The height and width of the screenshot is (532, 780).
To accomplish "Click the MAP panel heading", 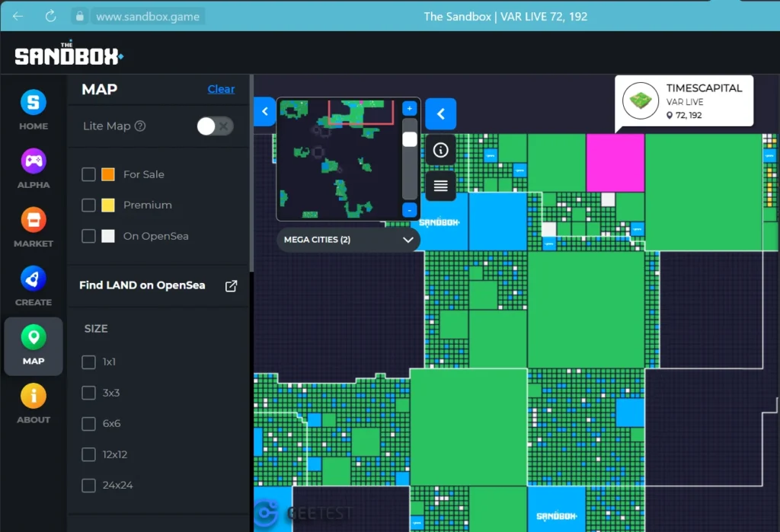I will click(100, 89).
